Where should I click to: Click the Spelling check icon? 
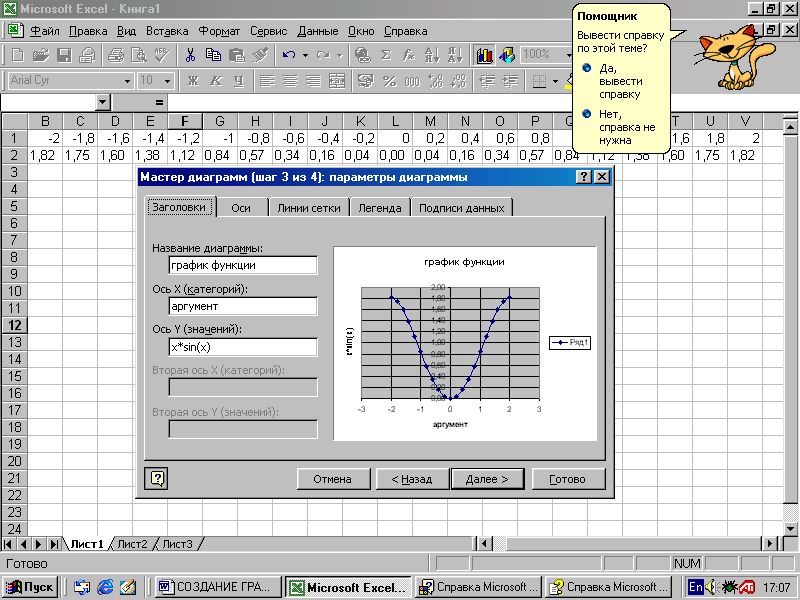(162, 55)
